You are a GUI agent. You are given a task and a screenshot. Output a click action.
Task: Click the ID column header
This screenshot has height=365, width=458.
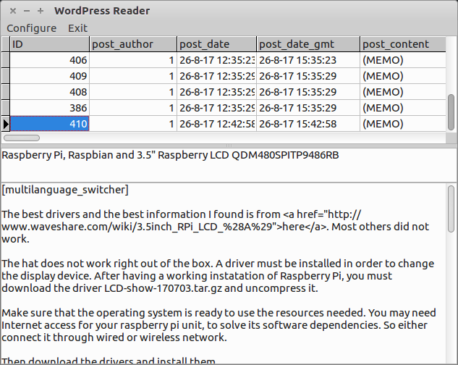(49, 44)
